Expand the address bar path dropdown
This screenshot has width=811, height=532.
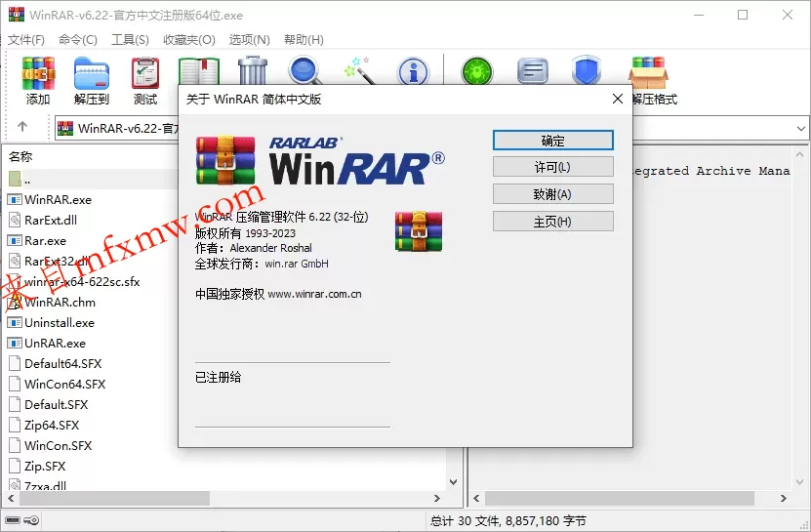[x=800, y=128]
